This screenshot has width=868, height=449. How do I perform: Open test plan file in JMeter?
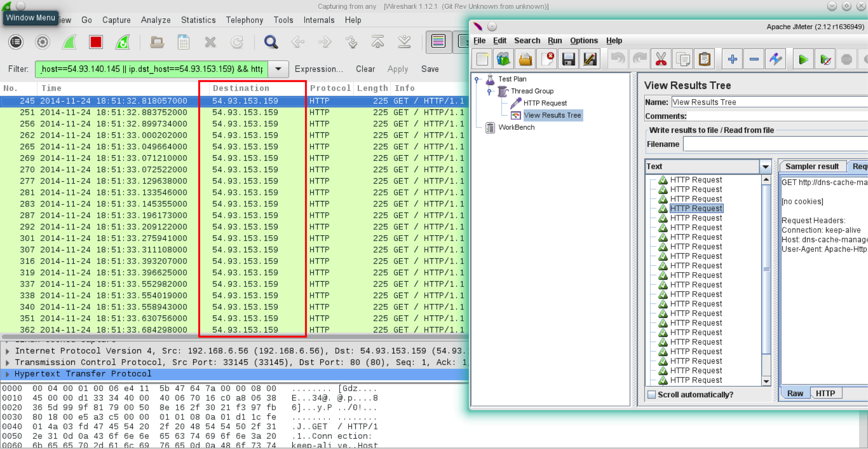[x=525, y=60]
